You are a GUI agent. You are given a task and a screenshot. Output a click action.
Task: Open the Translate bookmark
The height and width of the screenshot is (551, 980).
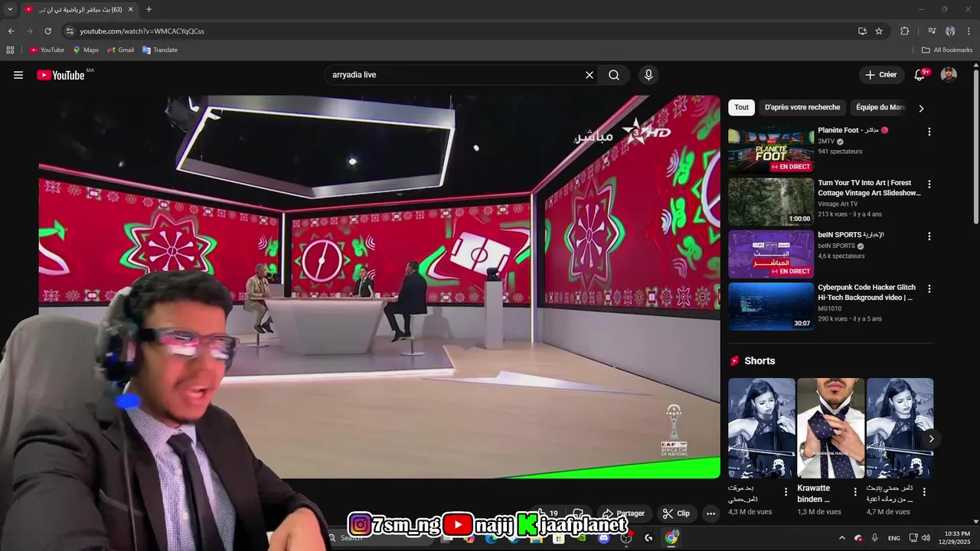click(160, 50)
